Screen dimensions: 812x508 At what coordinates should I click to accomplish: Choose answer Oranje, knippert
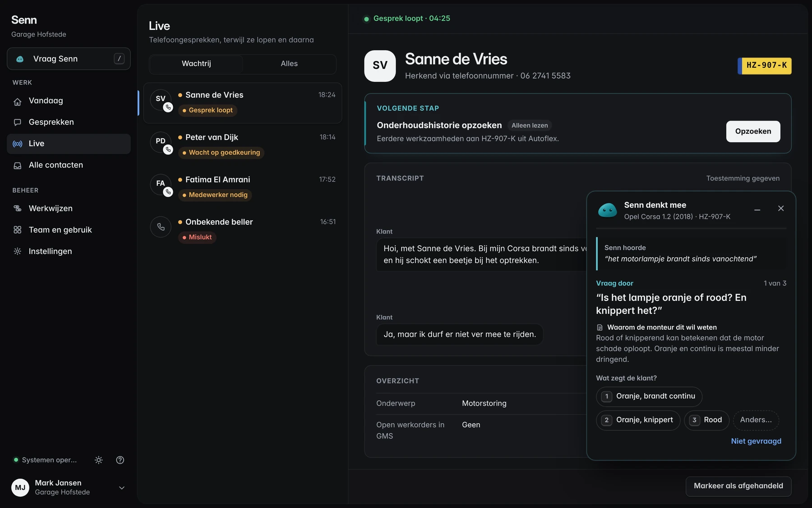click(x=638, y=420)
